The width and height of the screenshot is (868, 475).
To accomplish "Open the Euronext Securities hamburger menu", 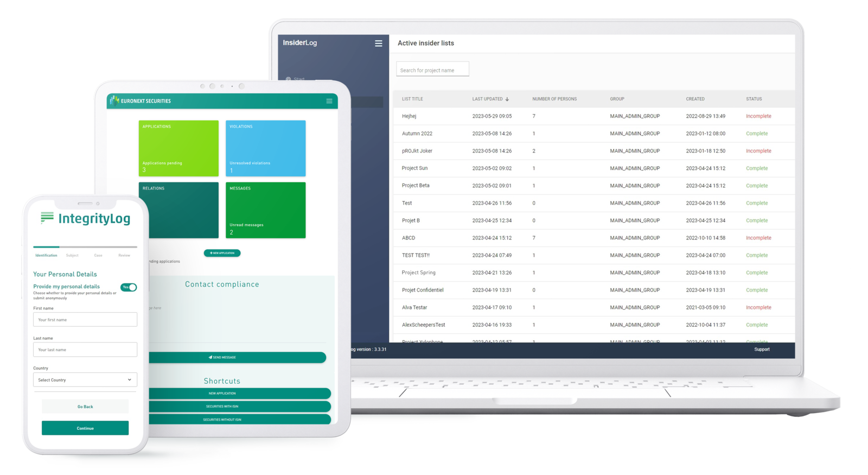I will click(x=329, y=101).
